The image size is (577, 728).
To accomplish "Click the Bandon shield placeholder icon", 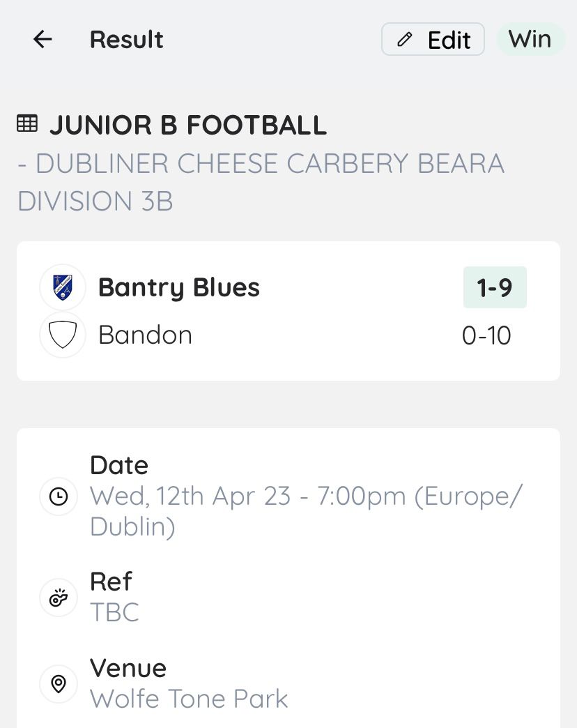I will 63,335.
